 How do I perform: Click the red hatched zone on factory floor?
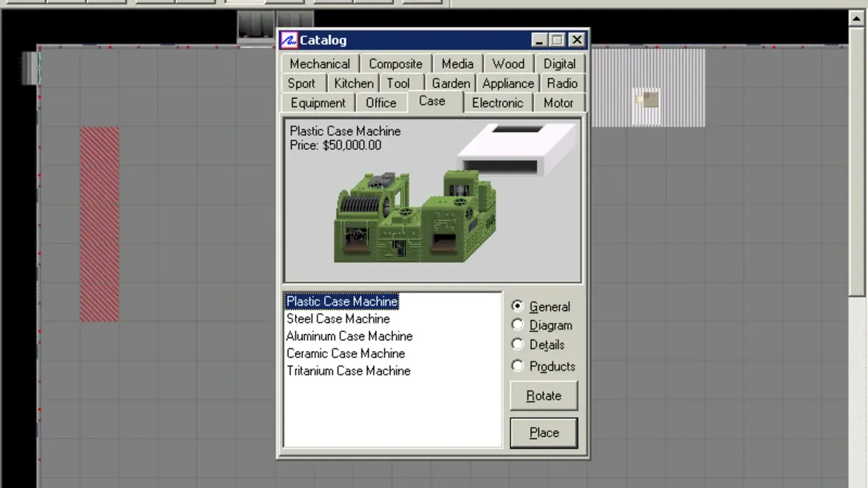pyautogui.click(x=100, y=224)
